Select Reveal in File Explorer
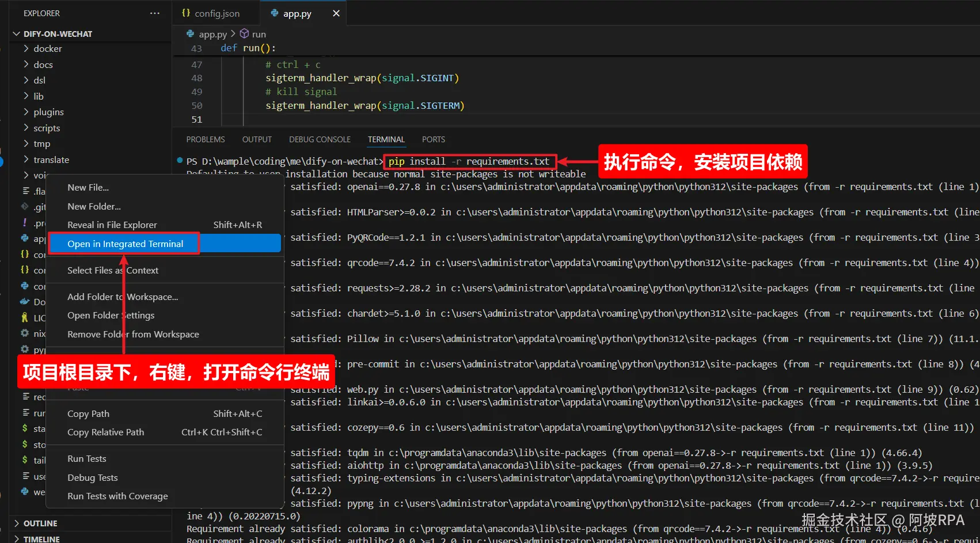This screenshot has width=980, height=543. point(165,225)
